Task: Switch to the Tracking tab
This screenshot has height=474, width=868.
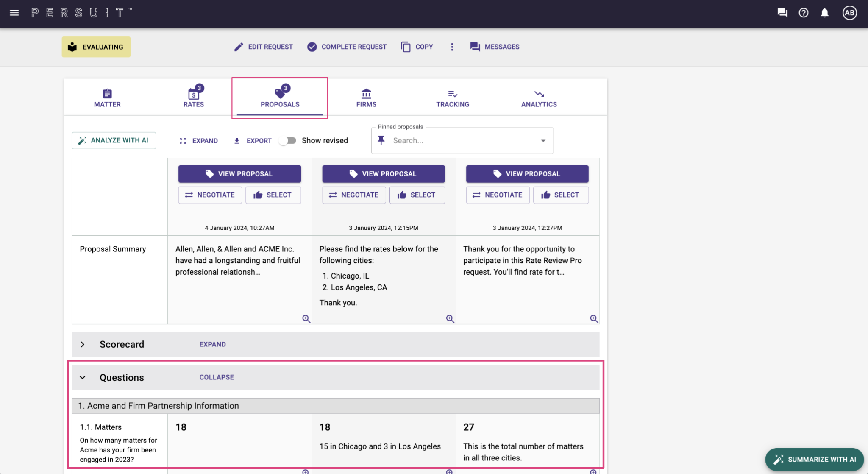Action: [453, 98]
